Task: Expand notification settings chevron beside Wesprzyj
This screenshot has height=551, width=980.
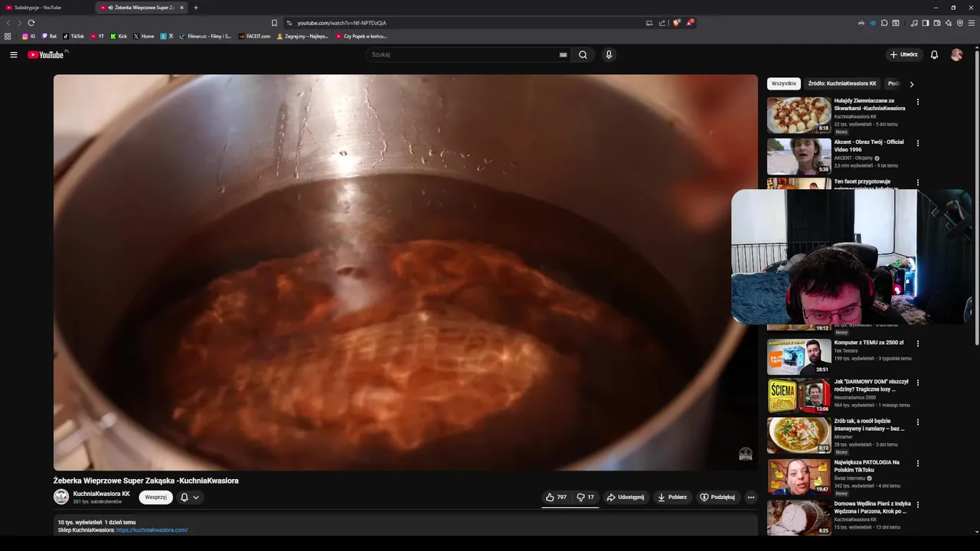Action: pyautogui.click(x=196, y=497)
